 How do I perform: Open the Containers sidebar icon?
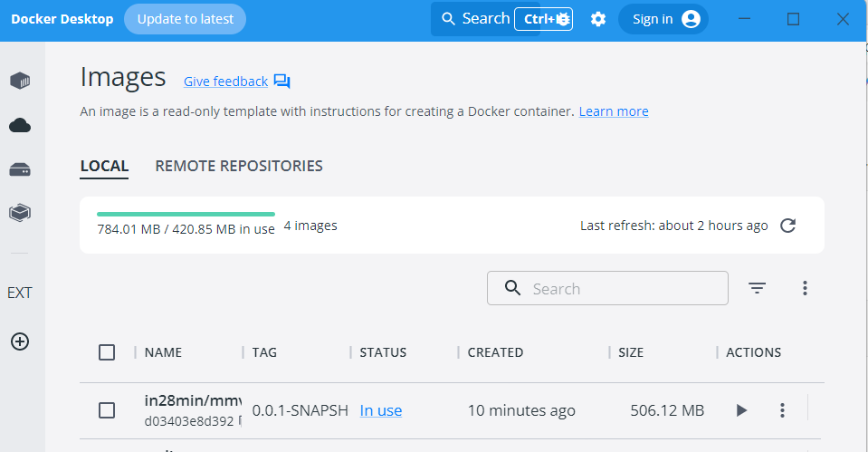click(x=20, y=81)
